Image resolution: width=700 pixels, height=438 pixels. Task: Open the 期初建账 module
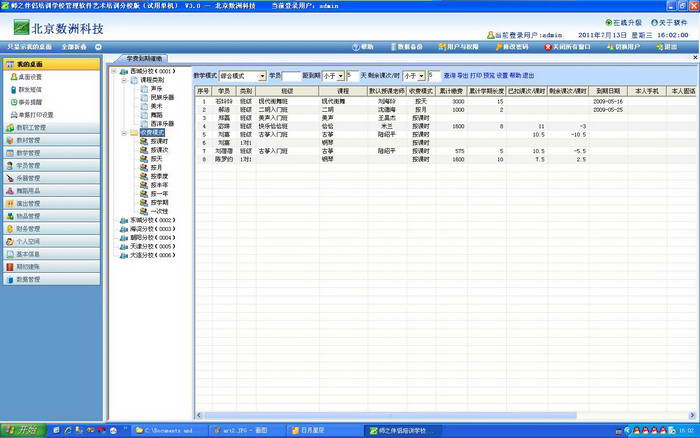[x=52, y=267]
